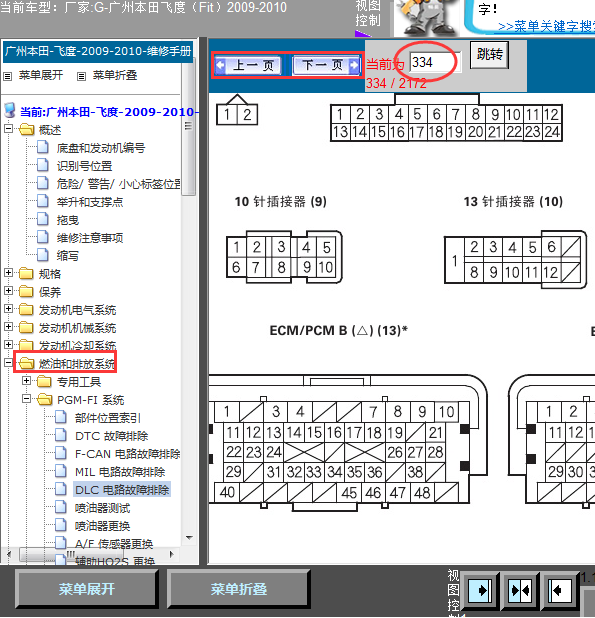
Task: Click the current-manual computer icon in tree root
Action: pos(10,111)
